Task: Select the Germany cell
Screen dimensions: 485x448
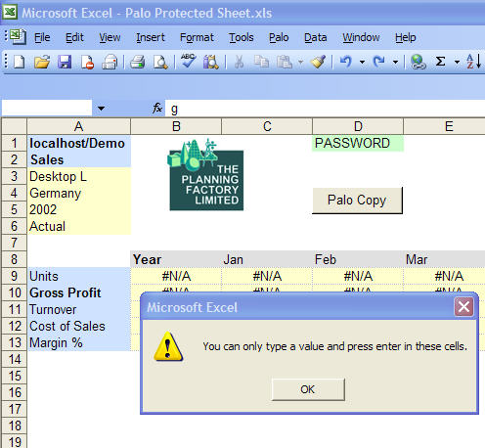Action: click(x=79, y=193)
